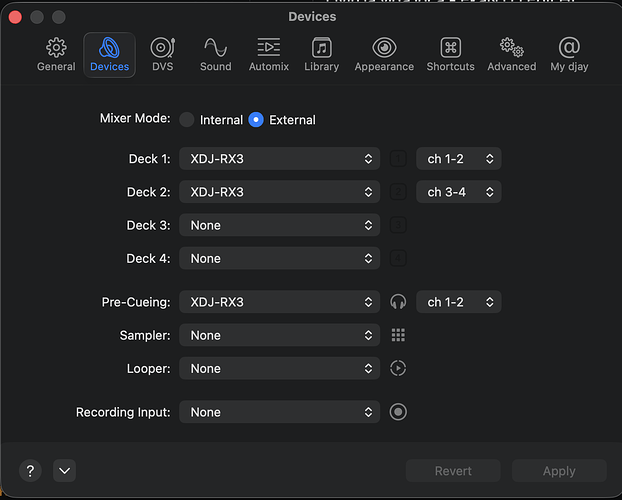
Task: Click the looper circular play icon
Action: [x=398, y=369]
